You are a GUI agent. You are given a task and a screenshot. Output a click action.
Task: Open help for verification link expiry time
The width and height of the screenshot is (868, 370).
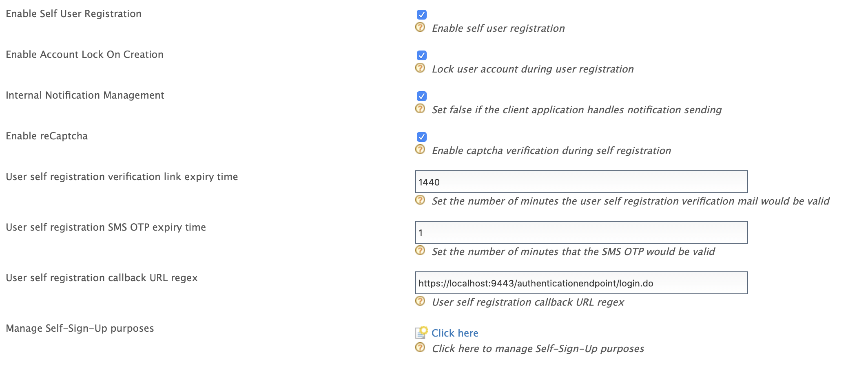click(x=420, y=200)
